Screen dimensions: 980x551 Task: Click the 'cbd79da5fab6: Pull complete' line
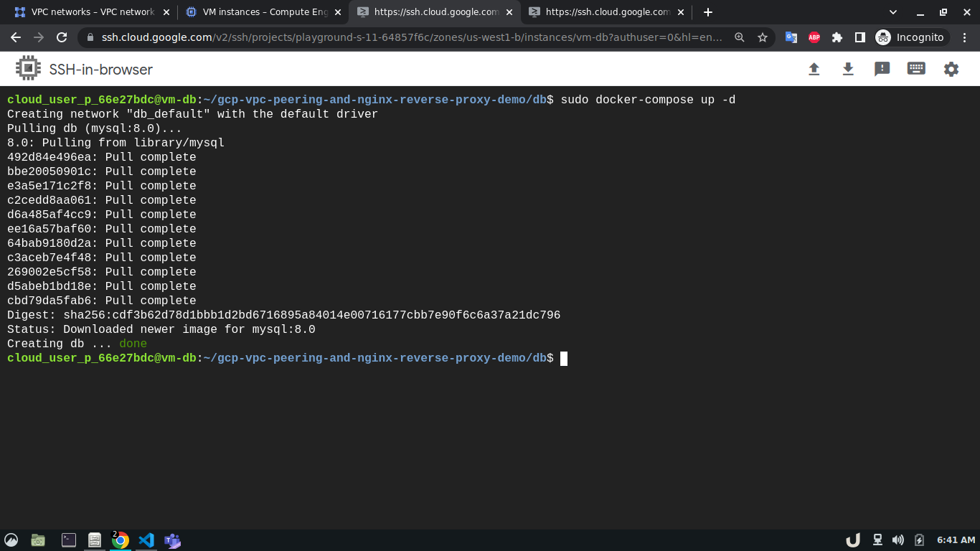click(102, 301)
